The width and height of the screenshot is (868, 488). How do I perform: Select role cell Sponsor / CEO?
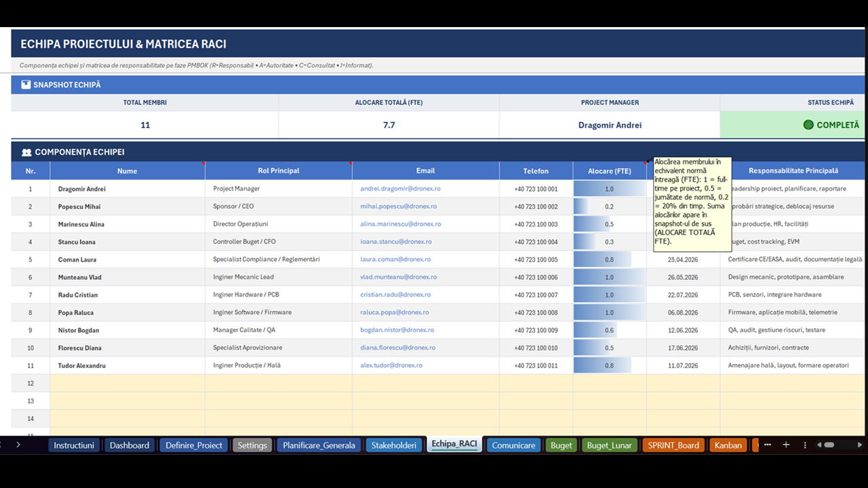[279, 207]
